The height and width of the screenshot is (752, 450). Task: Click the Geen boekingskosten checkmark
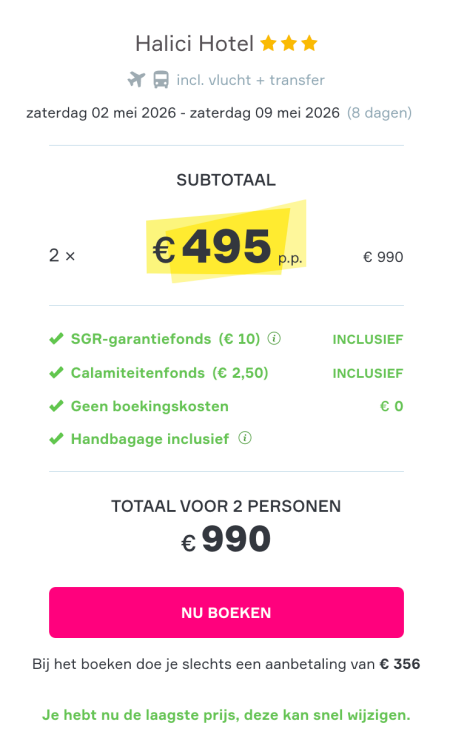(x=56, y=406)
